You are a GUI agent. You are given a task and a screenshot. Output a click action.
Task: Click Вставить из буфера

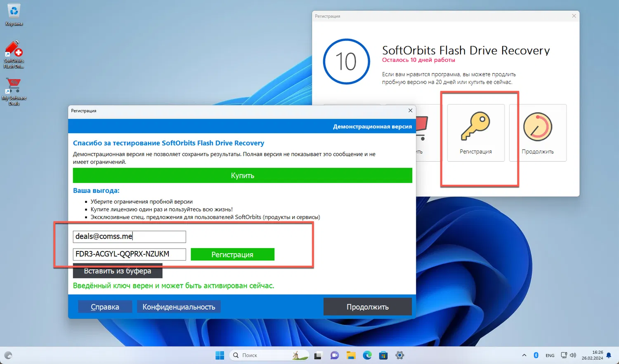tap(117, 270)
